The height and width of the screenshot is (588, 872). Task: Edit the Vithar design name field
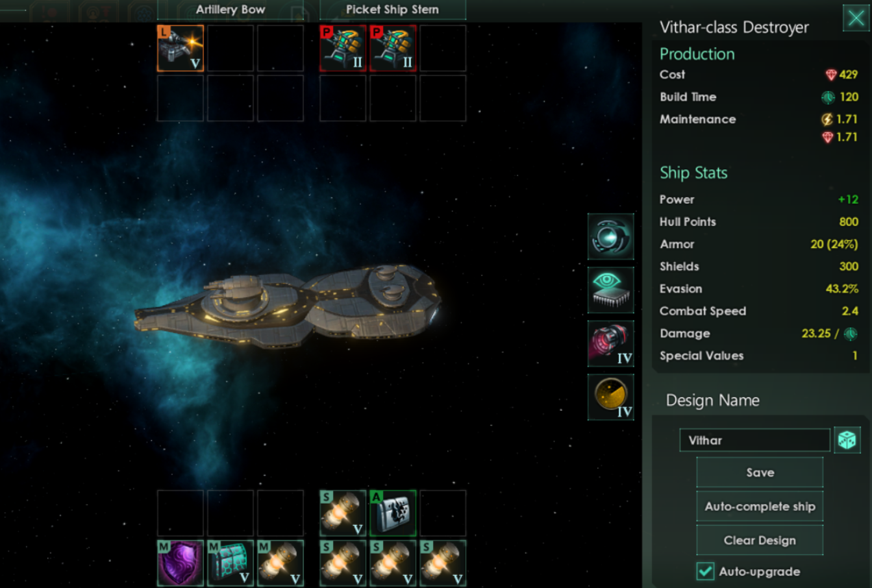[754, 440]
